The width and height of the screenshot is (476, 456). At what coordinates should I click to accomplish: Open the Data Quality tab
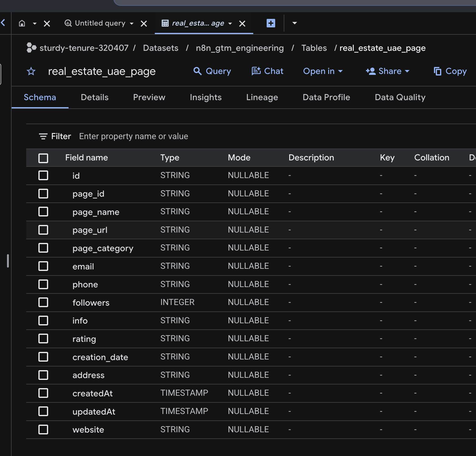point(400,97)
